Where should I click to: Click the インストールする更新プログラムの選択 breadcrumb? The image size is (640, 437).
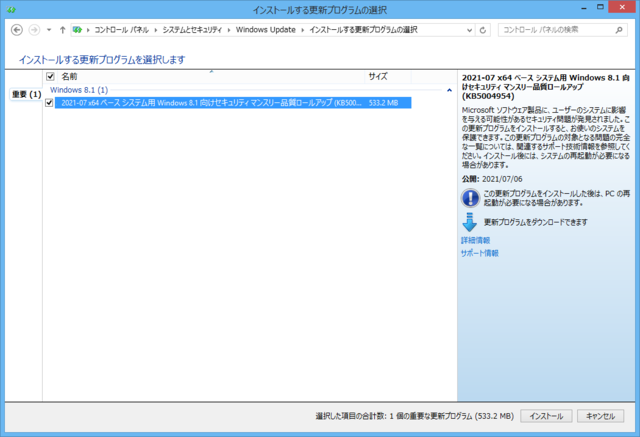click(363, 30)
